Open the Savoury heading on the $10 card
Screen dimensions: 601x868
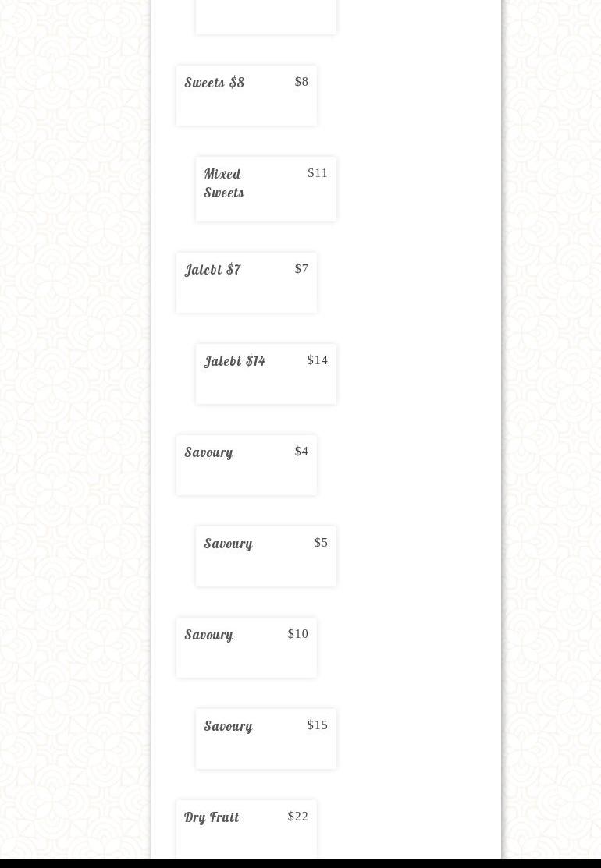(x=209, y=636)
